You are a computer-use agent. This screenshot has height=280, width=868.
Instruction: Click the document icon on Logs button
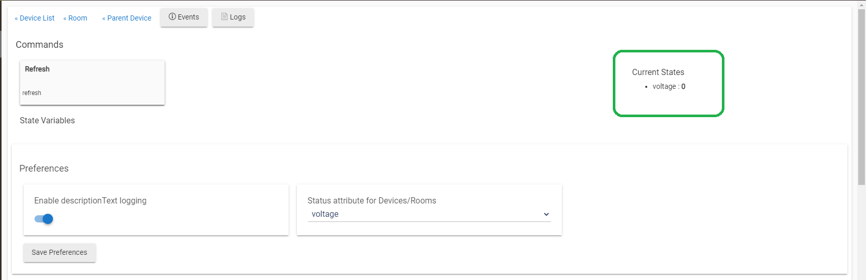click(224, 17)
